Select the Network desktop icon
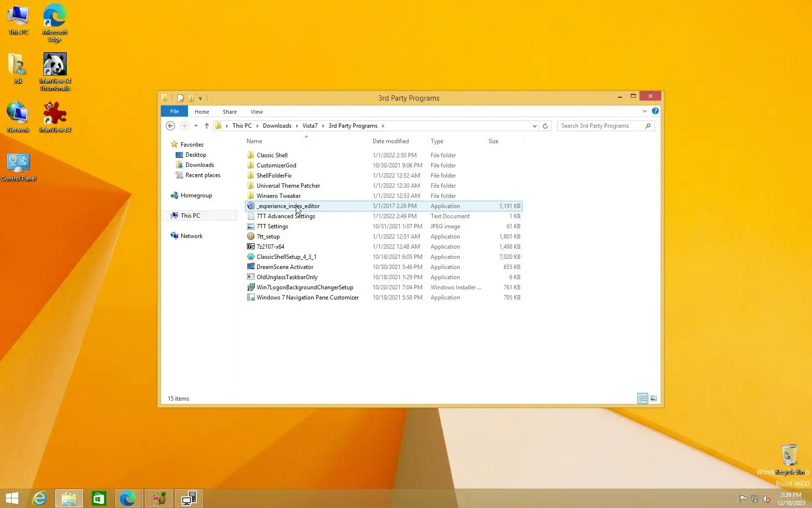Viewport: 812px width, 508px height. point(18,117)
